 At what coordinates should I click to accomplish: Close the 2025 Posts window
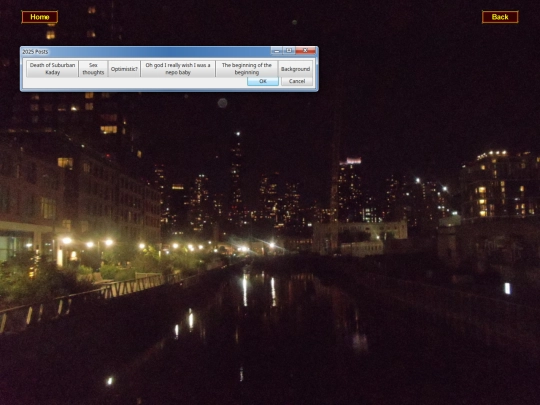tap(305, 51)
